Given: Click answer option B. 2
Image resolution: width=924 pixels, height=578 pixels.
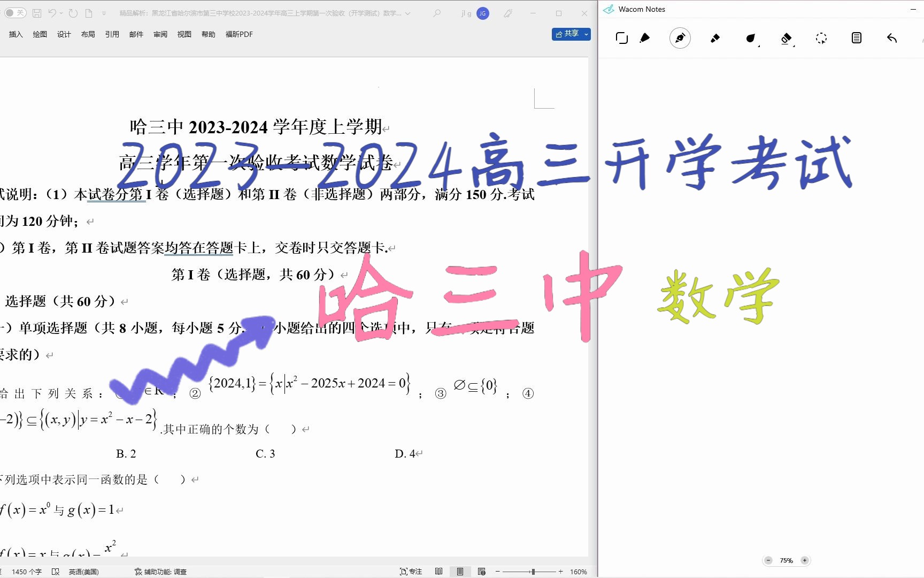Looking at the screenshot, I should (x=126, y=454).
